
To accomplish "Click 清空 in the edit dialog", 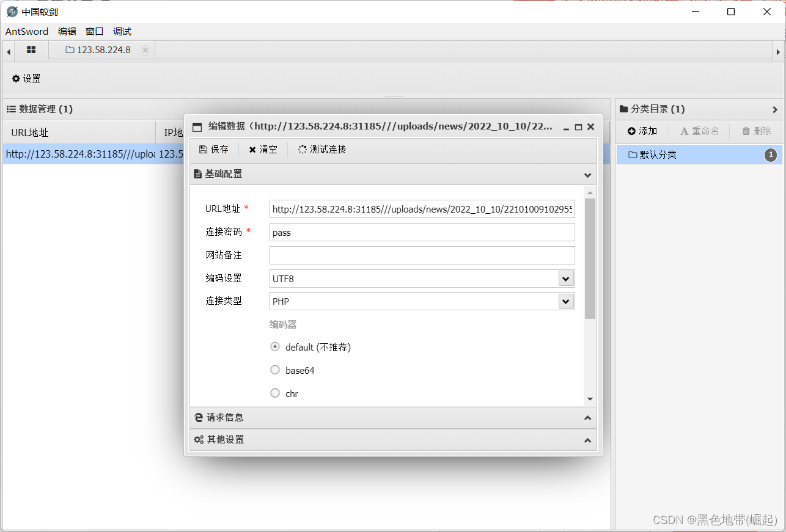I will click(x=263, y=149).
